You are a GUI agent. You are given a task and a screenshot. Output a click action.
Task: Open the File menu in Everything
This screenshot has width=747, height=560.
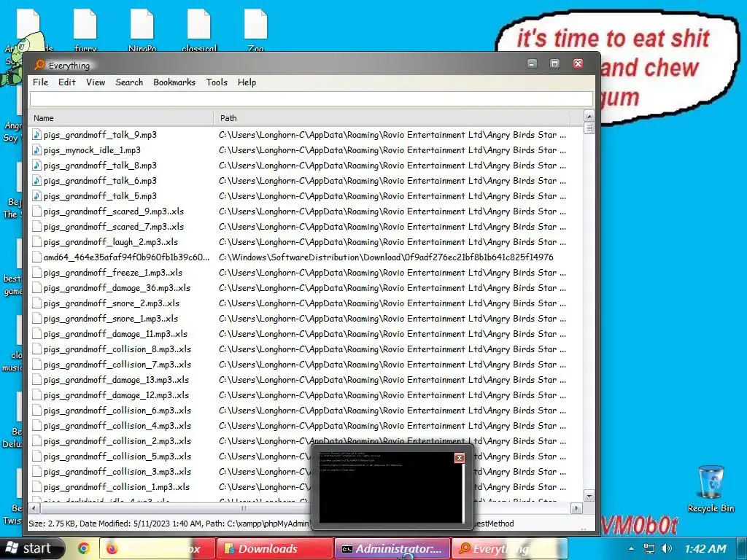point(41,82)
